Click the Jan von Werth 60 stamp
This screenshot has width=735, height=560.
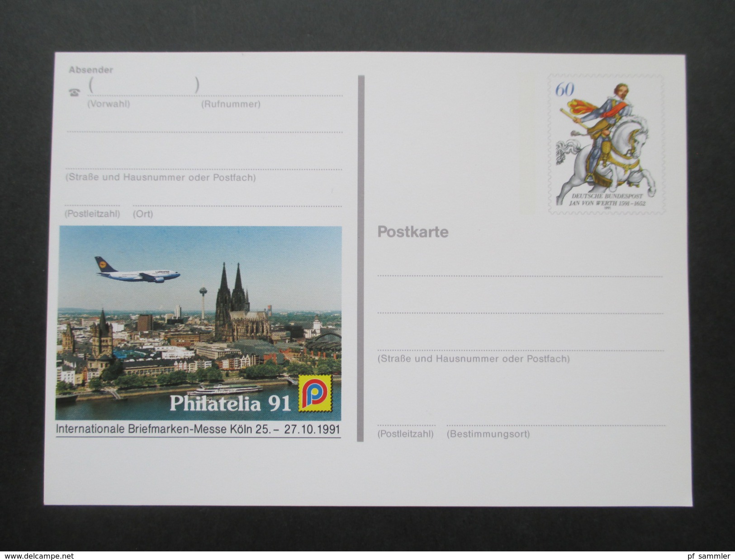(x=606, y=144)
